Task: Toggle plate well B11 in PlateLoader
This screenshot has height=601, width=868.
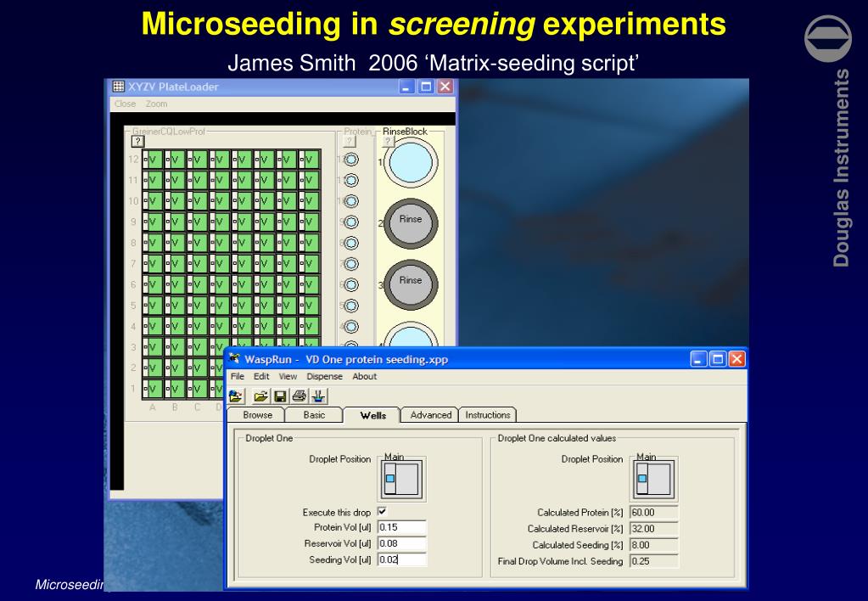Action: coord(175,181)
